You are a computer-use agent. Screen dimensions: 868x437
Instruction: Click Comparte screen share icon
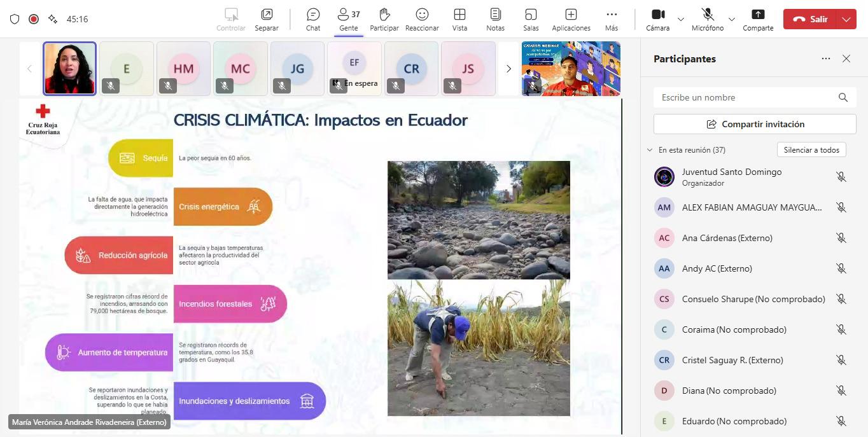point(758,19)
